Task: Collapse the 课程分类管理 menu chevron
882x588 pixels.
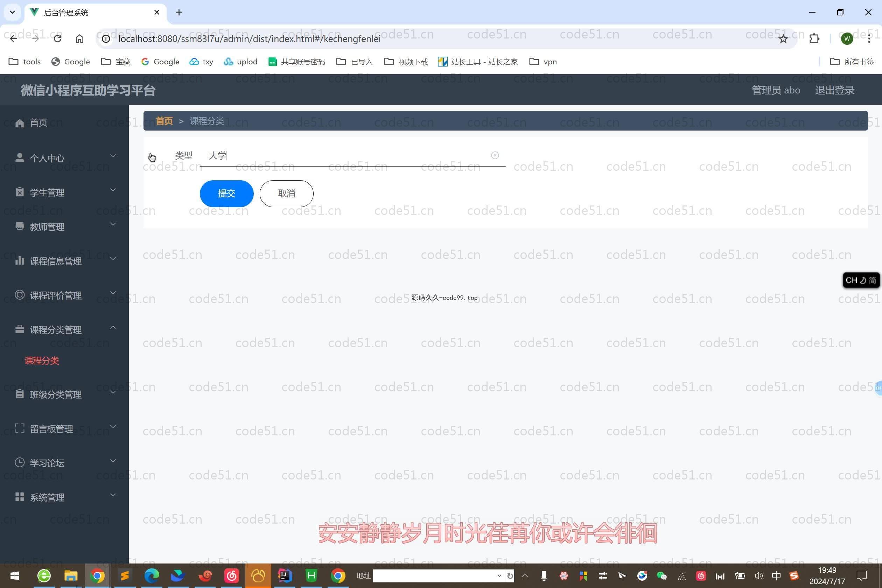Action: 113,327
